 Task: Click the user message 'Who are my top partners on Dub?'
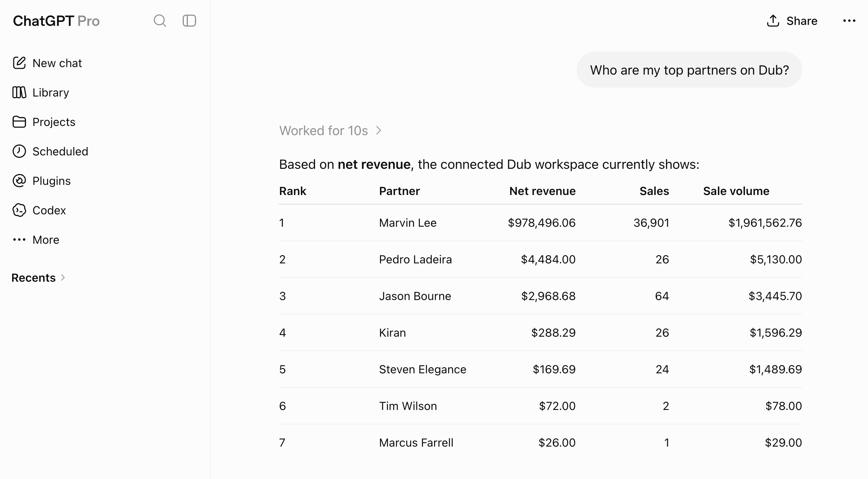pyautogui.click(x=689, y=70)
